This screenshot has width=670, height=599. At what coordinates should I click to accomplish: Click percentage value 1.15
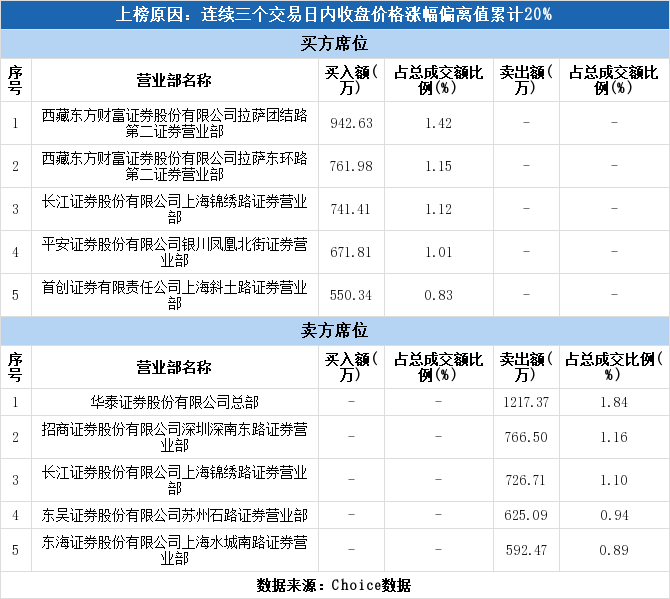tap(438, 166)
